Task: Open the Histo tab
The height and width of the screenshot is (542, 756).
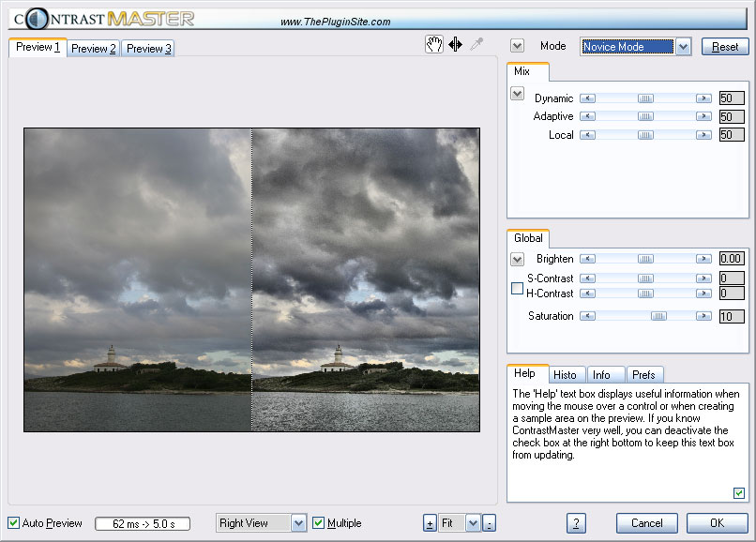Action: [565, 375]
